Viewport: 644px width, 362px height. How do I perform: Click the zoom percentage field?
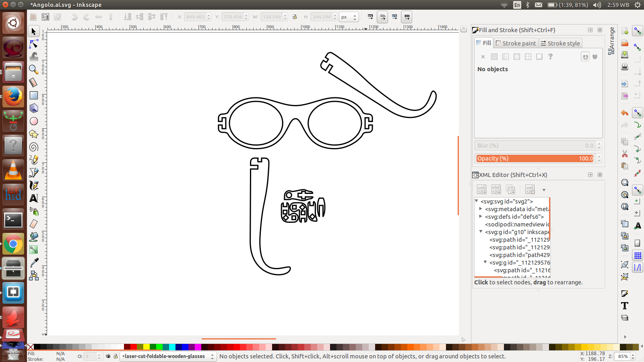[622, 356]
